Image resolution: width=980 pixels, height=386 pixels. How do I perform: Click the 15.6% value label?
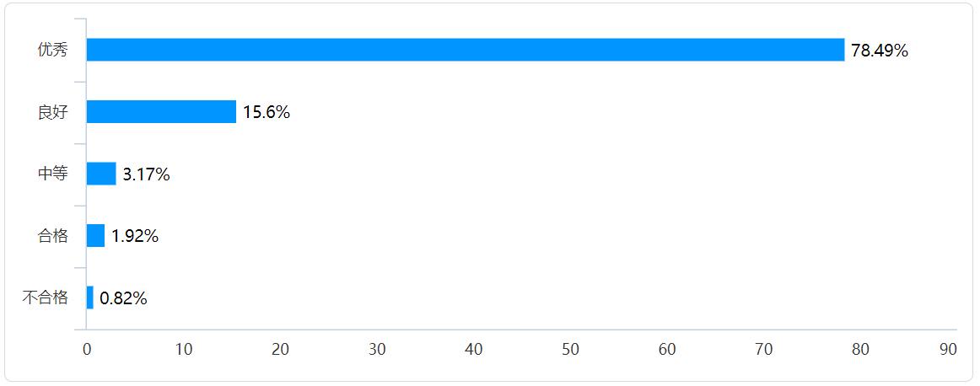tap(267, 112)
